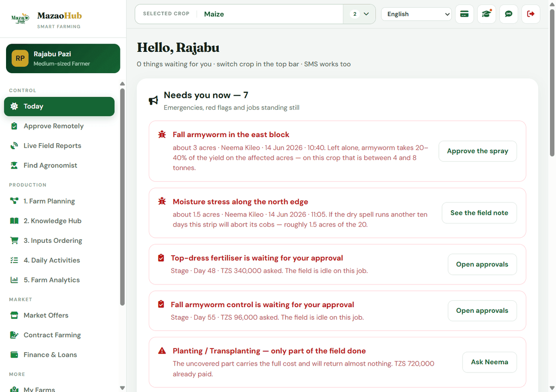The width and height of the screenshot is (556, 392).
Task: Open Rajabu Pazi profile card
Action: pos(63,58)
